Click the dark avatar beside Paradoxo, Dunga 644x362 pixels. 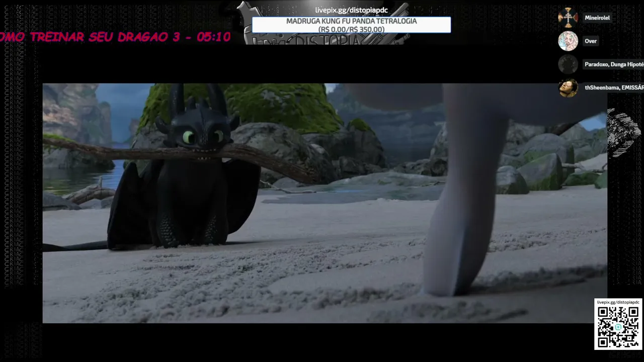568,64
